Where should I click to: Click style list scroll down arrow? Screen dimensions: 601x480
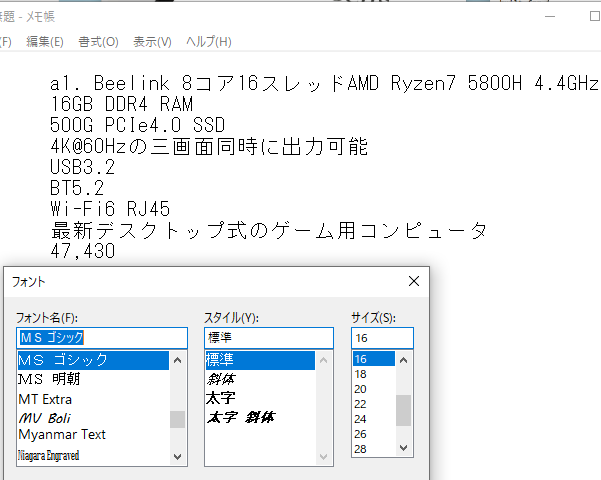(323, 456)
